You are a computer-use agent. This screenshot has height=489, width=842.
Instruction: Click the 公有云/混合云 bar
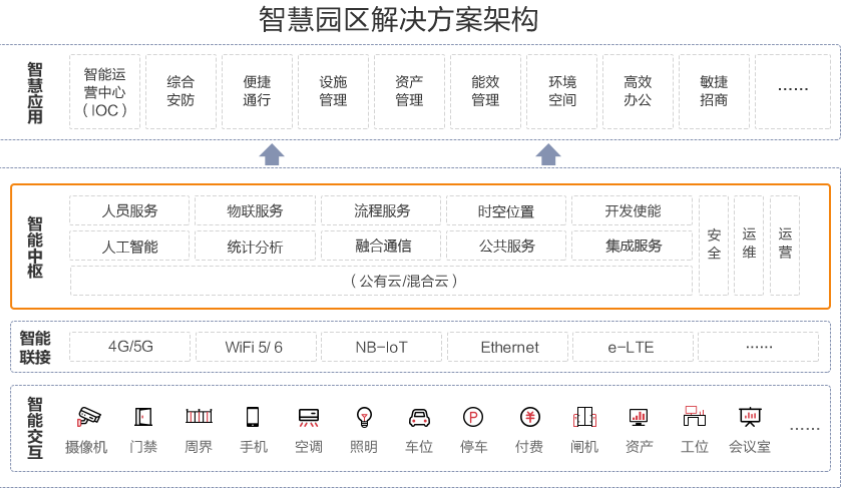pos(381,281)
